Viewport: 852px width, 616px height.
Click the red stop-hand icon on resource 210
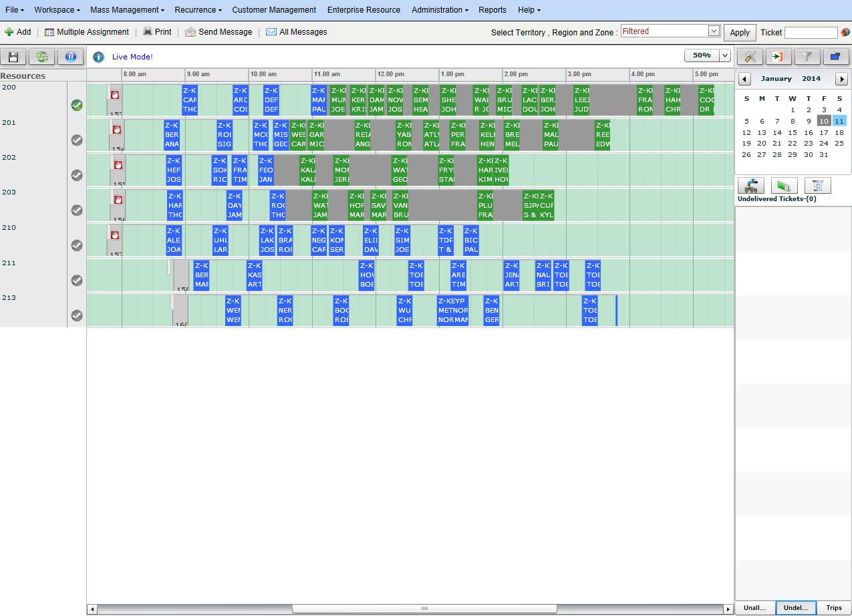[115, 235]
